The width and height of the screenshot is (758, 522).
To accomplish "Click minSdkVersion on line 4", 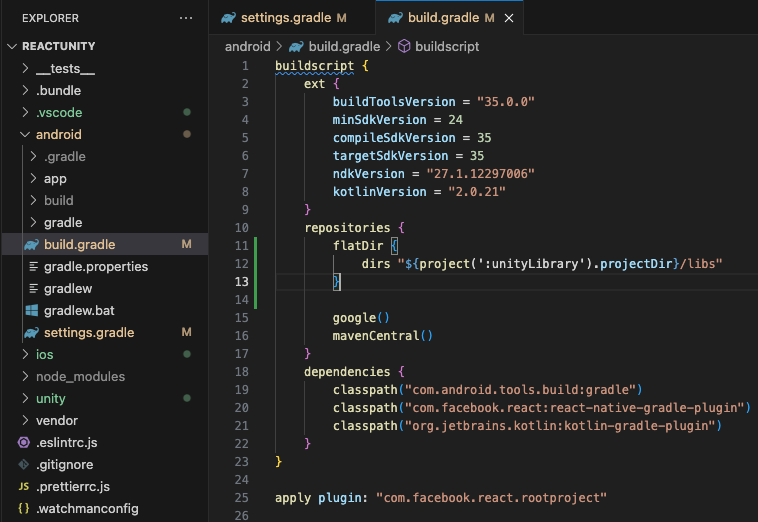I will click(x=379, y=120).
